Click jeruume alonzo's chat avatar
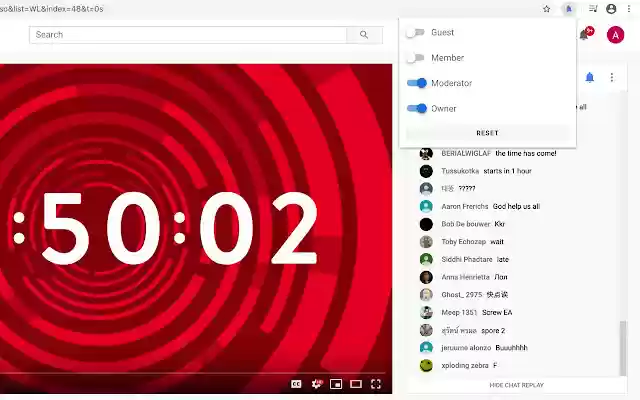This screenshot has width=640, height=400. coord(426,347)
